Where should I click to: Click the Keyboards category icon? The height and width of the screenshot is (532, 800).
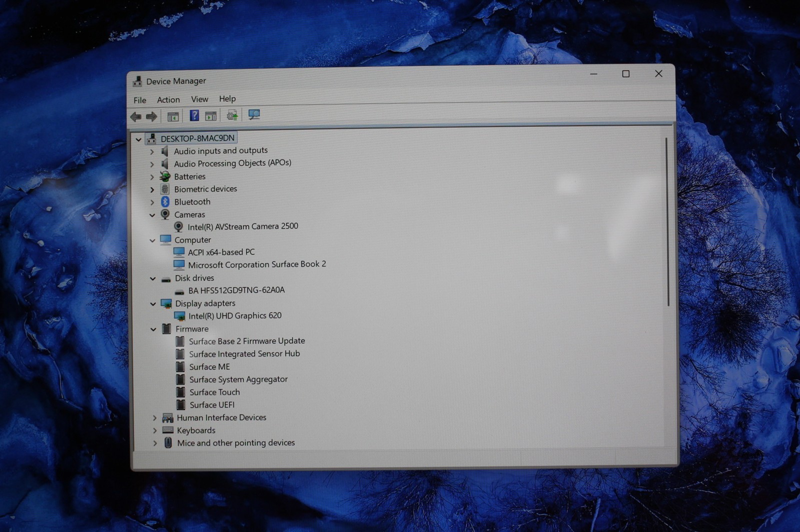coord(168,430)
